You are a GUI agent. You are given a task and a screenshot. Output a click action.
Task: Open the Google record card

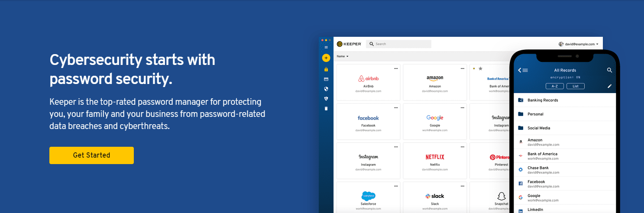point(435,121)
